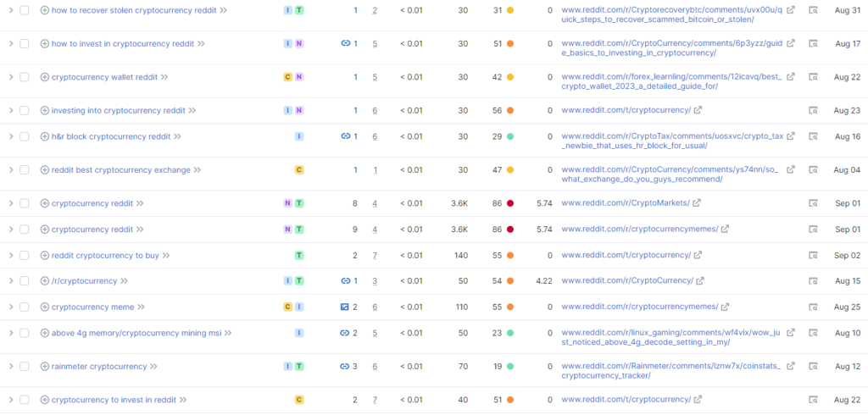Click plus icon beside 'rainmeter cryptocurrency'

pos(45,367)
